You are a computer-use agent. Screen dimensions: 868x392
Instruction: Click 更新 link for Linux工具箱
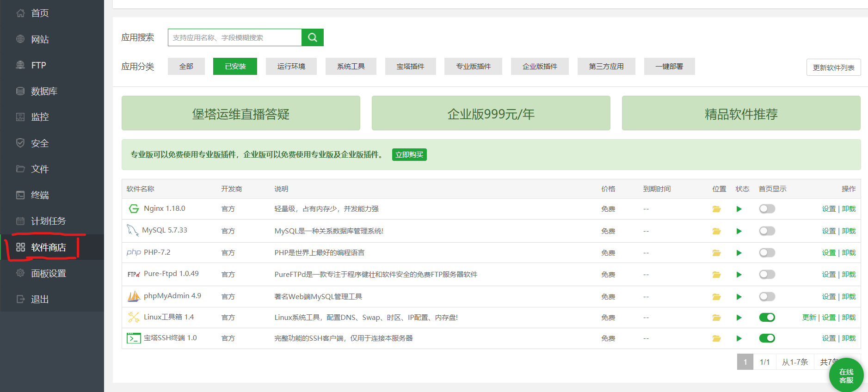pyautogui.click(x=809, y=318)
